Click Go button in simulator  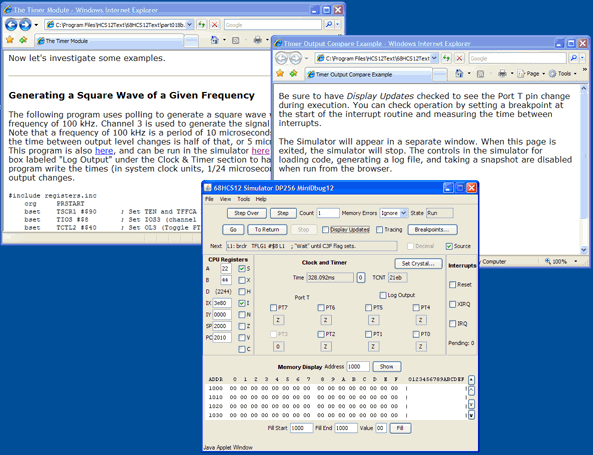tap(233, 230)
